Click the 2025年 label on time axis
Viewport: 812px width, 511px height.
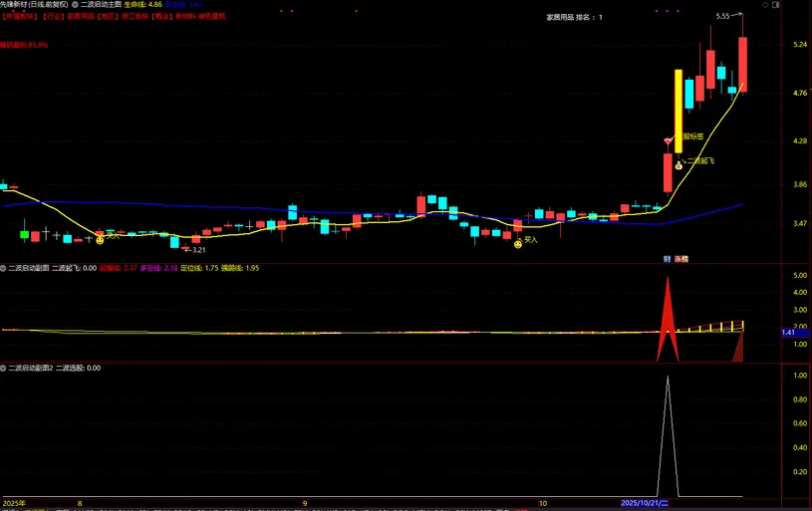pos(14,503)
